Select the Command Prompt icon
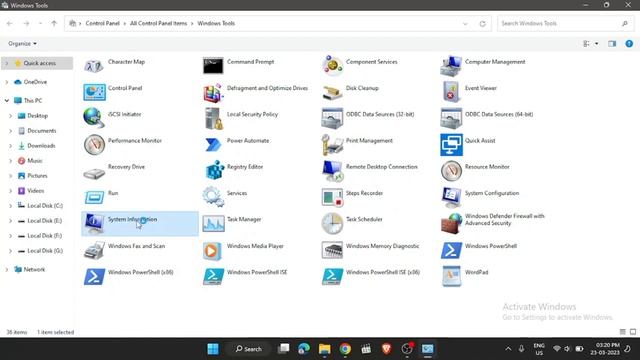This screenshot has height=360, width=640. coord(213,66)
